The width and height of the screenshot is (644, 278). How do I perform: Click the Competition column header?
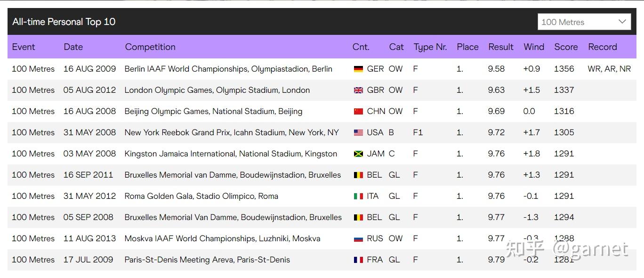[x=150, y=47]
